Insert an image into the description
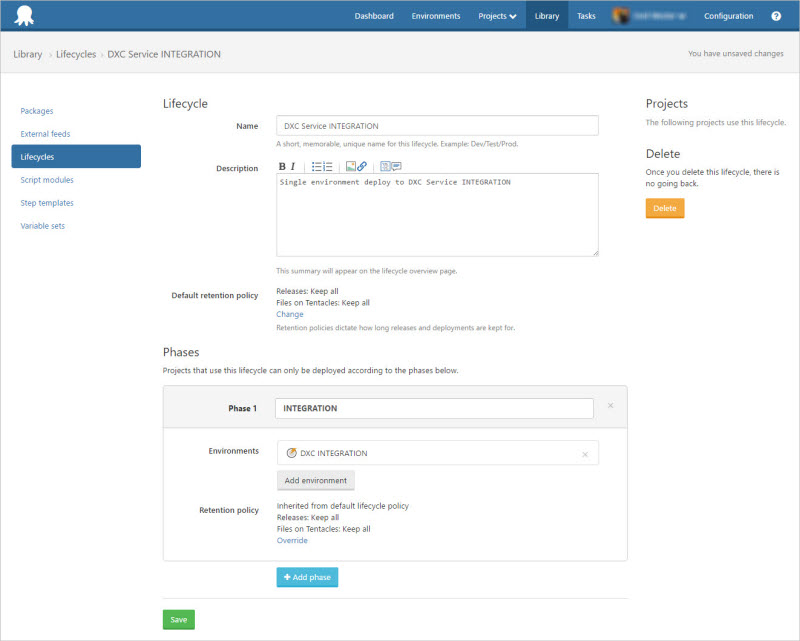Screen dimensions: 800x641 [x=350, y=166]
